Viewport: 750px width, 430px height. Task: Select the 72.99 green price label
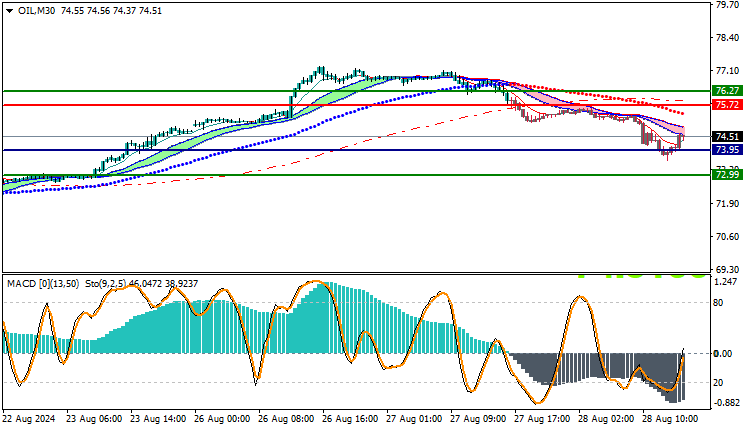pyautogui.click(x=727, y=175)
